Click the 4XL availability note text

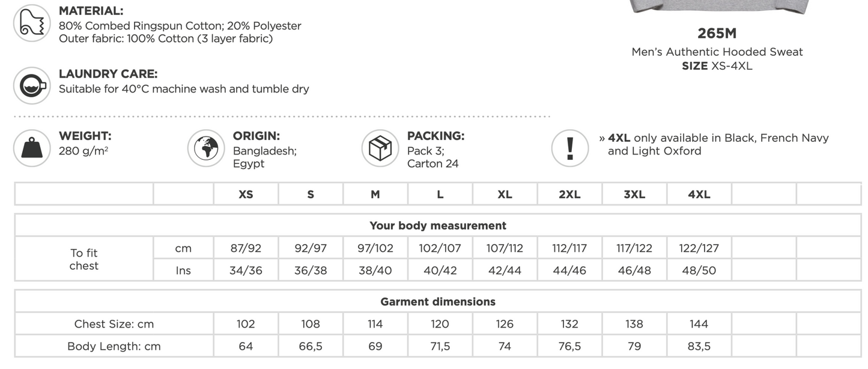point(718,144)
